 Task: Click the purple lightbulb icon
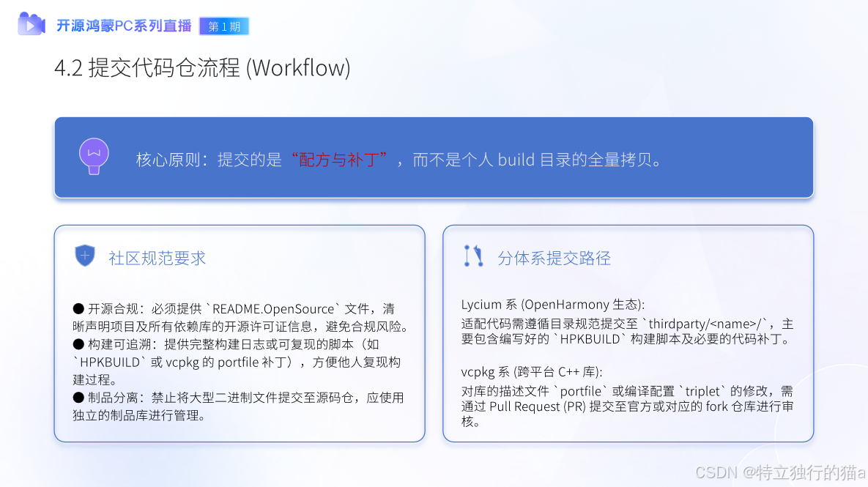(x=94, y=156)
